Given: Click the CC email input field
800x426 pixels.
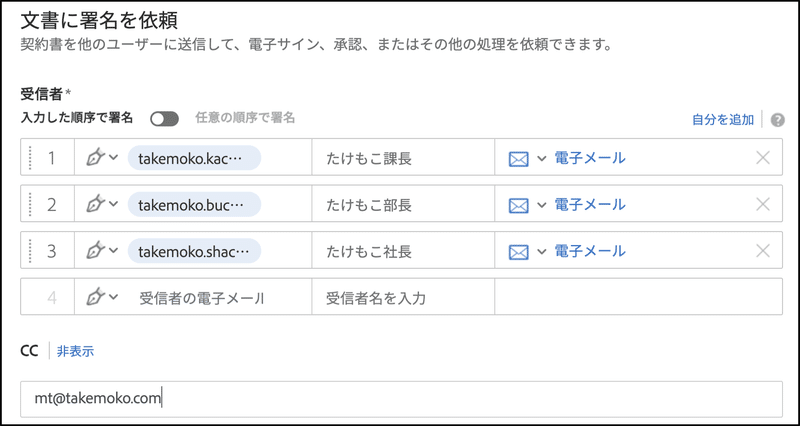Looking at the screenshot, I should 400,398.
